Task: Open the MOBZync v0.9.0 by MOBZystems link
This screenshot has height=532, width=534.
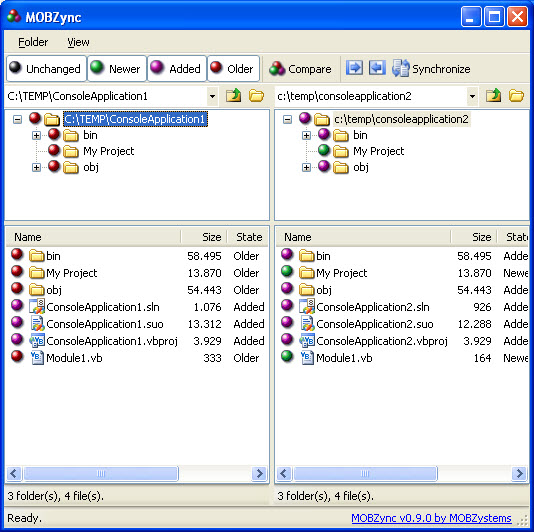Action: (x=431, y=518)
